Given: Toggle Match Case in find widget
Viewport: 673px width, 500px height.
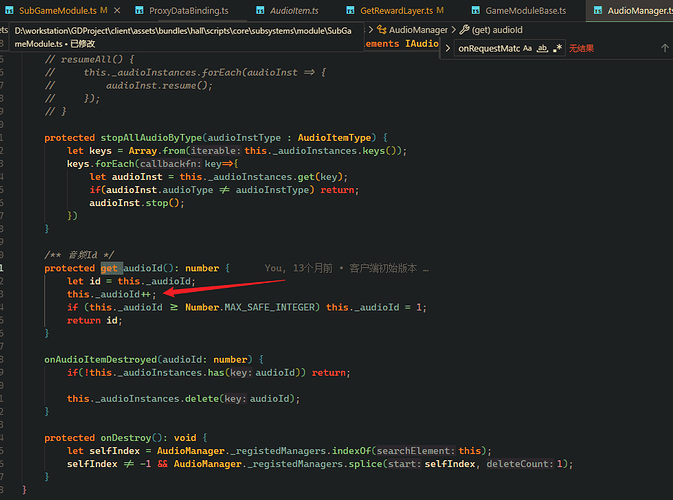Looking at the screenshot, I should pyautogui.click(x=527, y=48).
